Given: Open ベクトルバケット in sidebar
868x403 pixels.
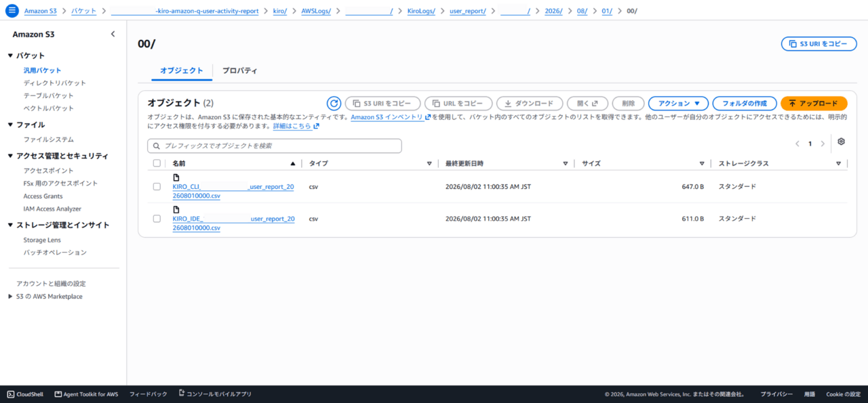Looking at the screenshot, I should coord(49,108).
